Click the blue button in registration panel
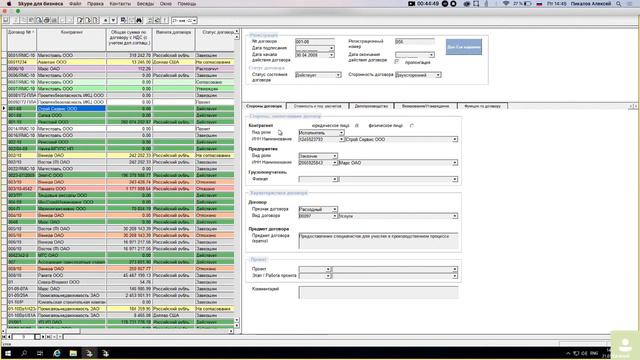Screen dimensions: 640x360 464,47
